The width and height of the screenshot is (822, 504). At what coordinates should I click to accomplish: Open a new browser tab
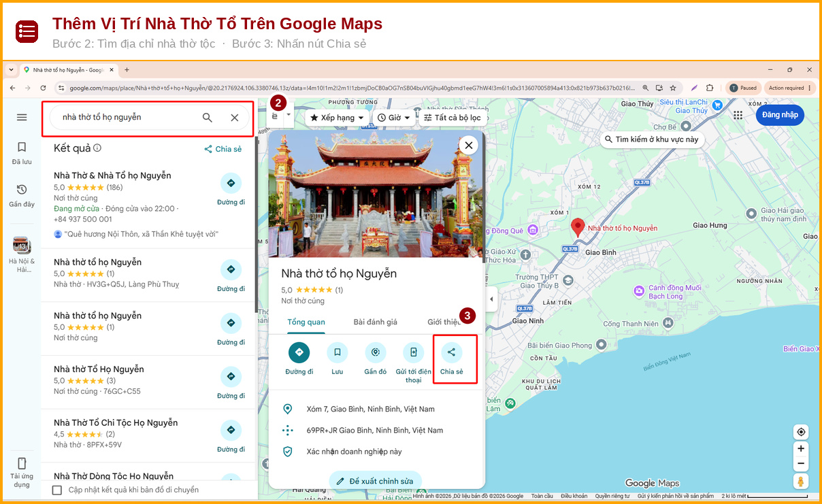pyautogui.click(x=127, y=69)
